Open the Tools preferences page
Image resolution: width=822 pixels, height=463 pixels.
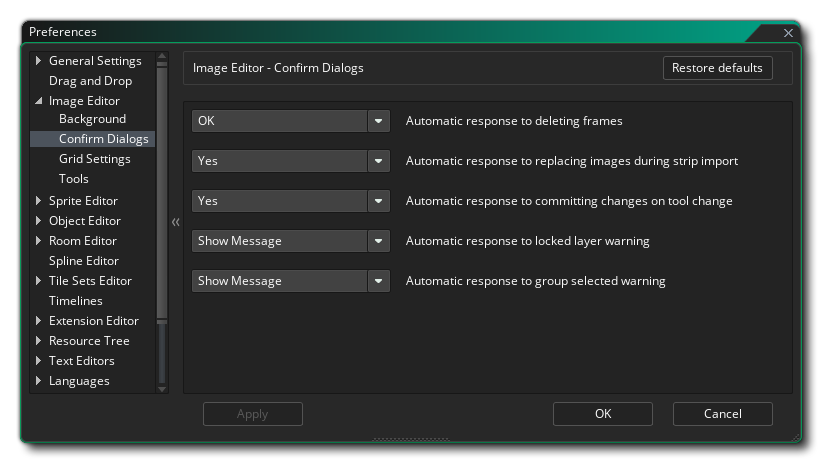[x=74, y=179]
